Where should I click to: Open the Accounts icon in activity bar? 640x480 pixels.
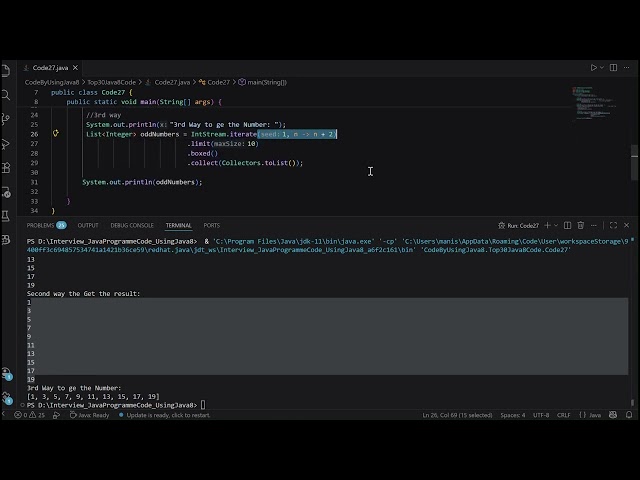click(x=6, y=372)
